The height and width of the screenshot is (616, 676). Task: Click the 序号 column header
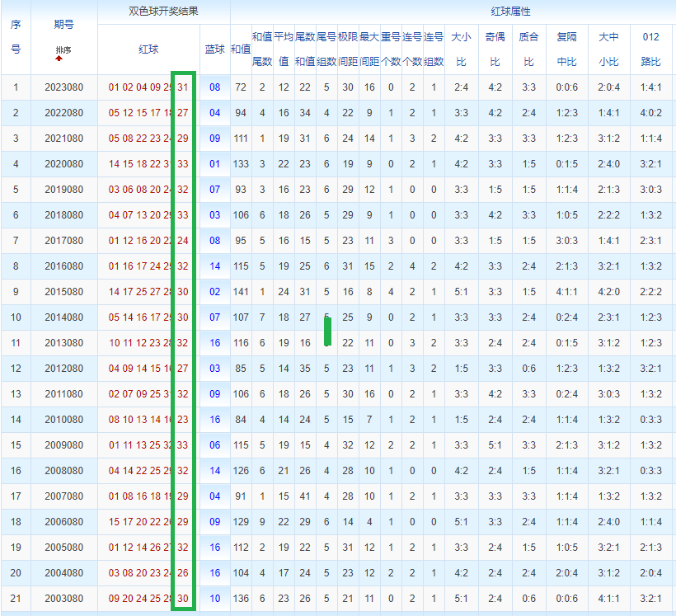pyautogui.click(x=16, y=36)
